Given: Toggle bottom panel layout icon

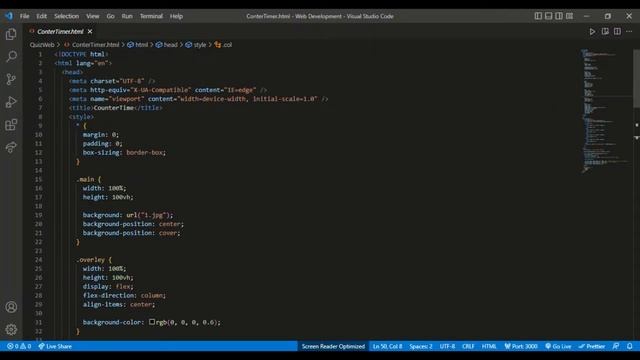Looking at the screenshot, I should coord(549,16).
